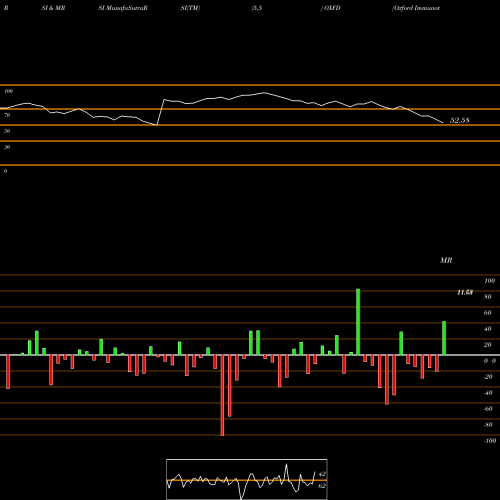500x500 pixels.
Task: Click the RSI value label 52.58
Action: click(460, 120)
